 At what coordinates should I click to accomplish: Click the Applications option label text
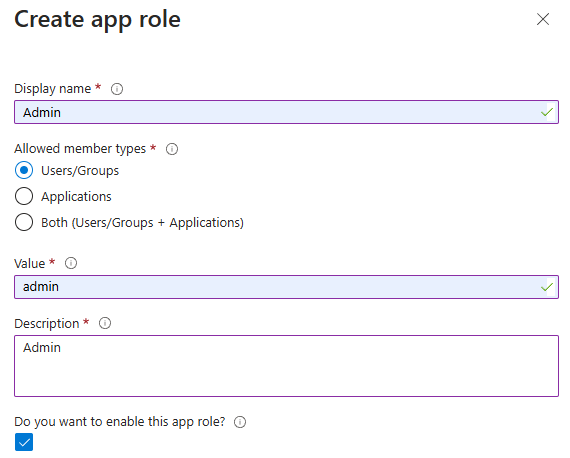[76, 197]
